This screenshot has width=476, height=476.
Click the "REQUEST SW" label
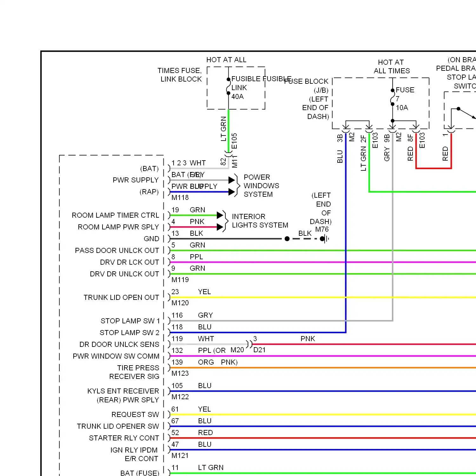(x=135, y=414)
